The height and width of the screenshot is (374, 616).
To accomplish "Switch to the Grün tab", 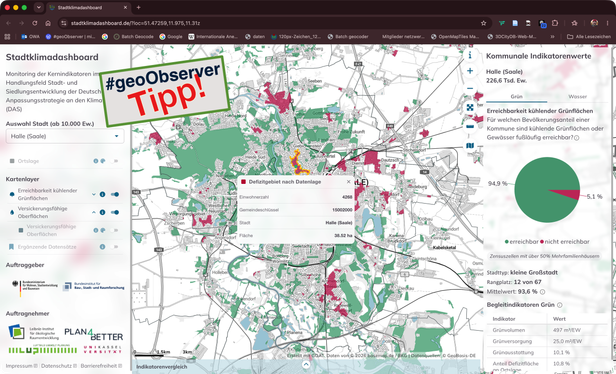I will click(x=517, y=97).
